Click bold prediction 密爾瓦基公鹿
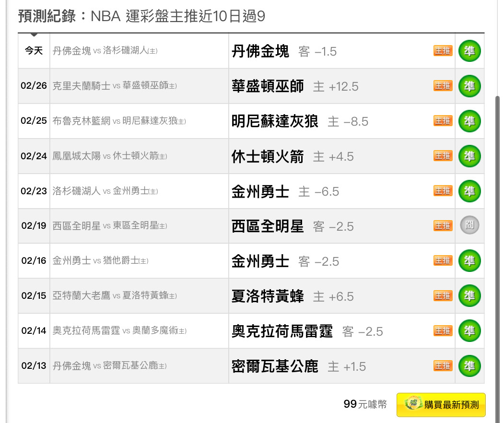 (275, 366)
